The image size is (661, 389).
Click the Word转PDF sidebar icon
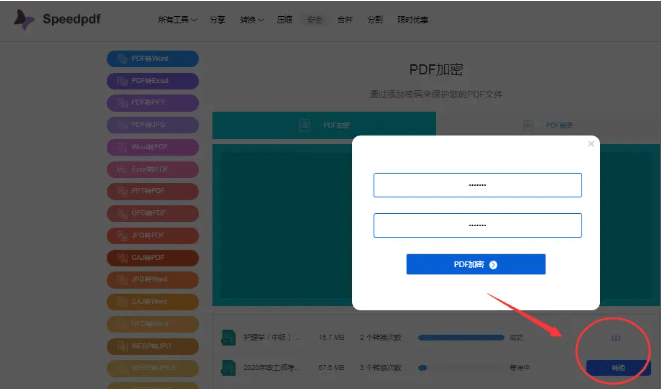click(x=122, y=147)
